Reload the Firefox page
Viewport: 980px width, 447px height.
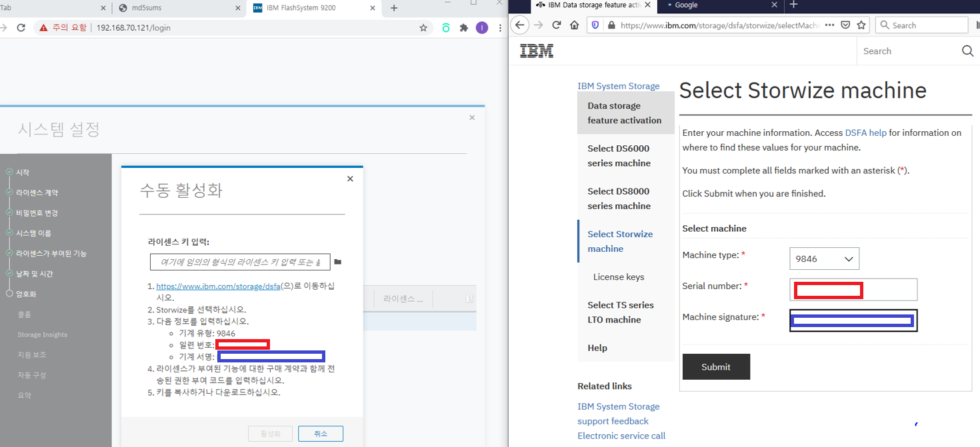coord(556,25)
